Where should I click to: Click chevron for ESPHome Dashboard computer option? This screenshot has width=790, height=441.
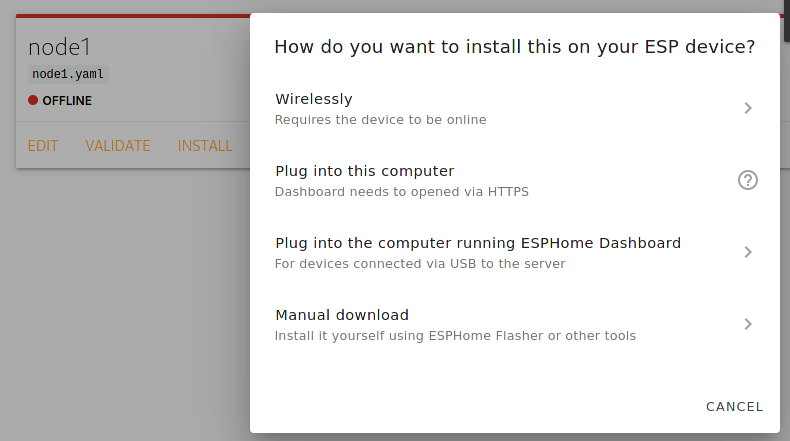pyautogui.click(x=748, y=252)
